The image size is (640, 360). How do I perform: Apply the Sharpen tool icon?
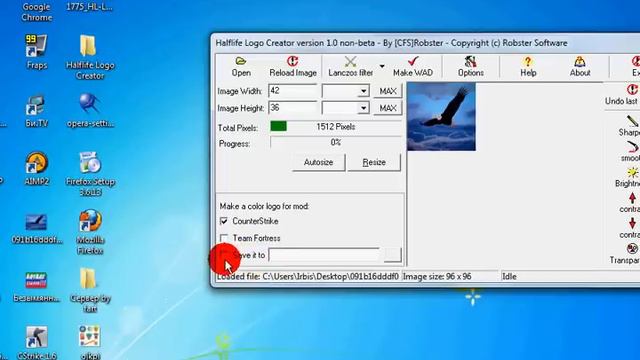tap(632, 121)
